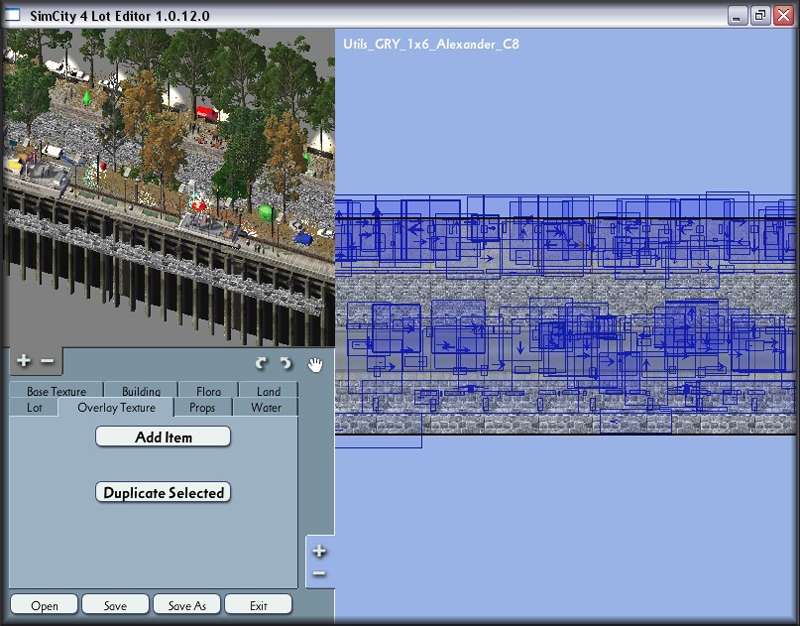Viewport: 800px width, 626px height.
Task: Save the current lot
Action: coord(115,605)
